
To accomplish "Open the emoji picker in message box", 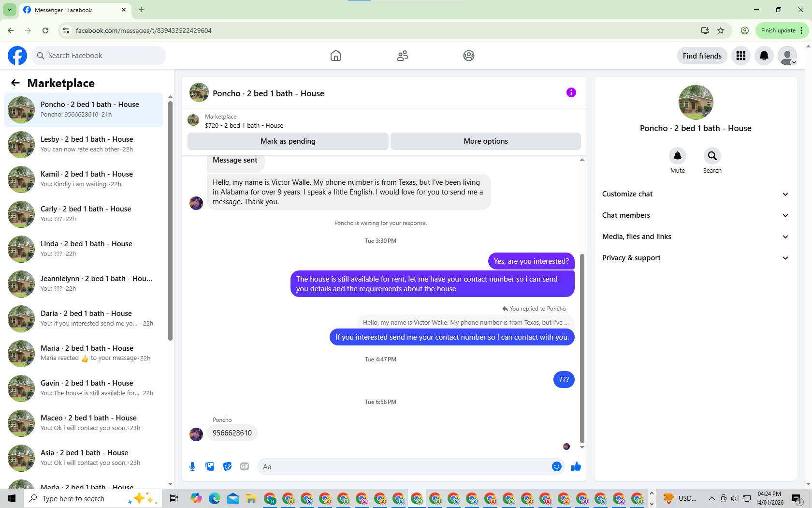I will click(557, 466).
